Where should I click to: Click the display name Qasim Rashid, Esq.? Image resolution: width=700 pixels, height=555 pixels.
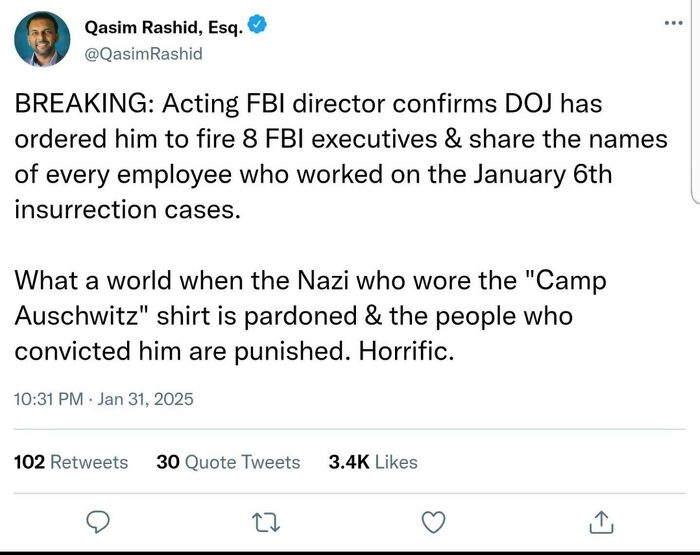click(164, 29)
